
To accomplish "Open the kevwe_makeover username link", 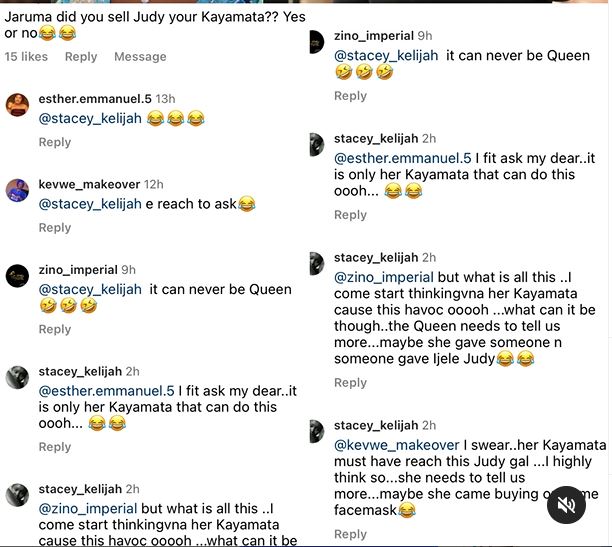I will click(x=89, y=184).
